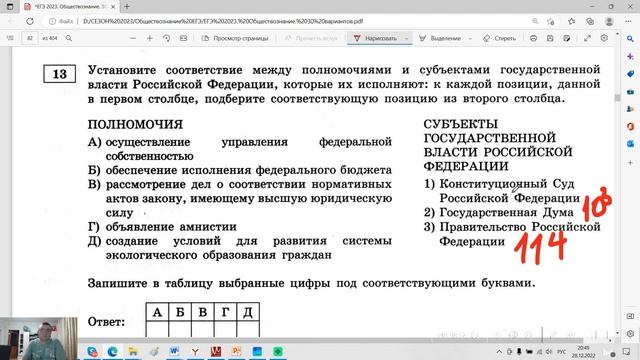Open the Edge sidebar settings gear at the bottom

pos(630,333)
